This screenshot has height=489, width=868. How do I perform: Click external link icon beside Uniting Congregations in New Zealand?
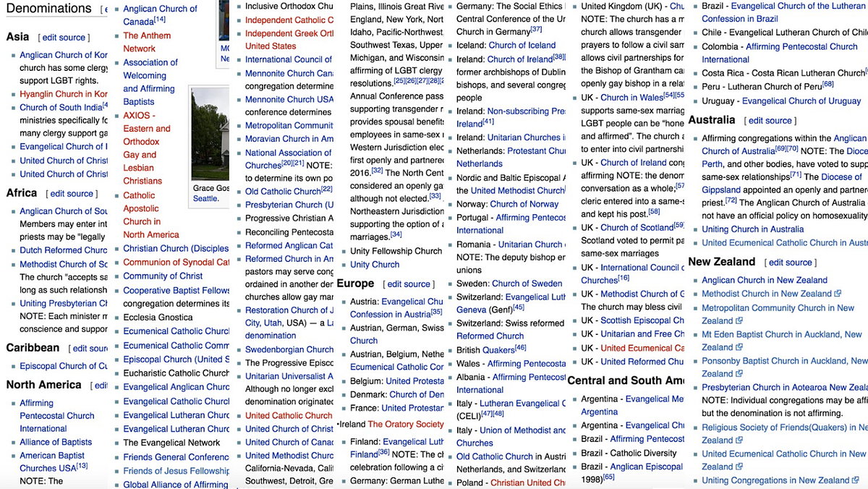pyautogui.click(x=856, y=480)
